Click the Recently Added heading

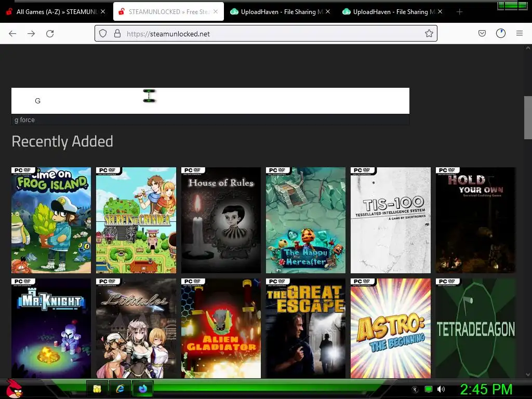62,141
